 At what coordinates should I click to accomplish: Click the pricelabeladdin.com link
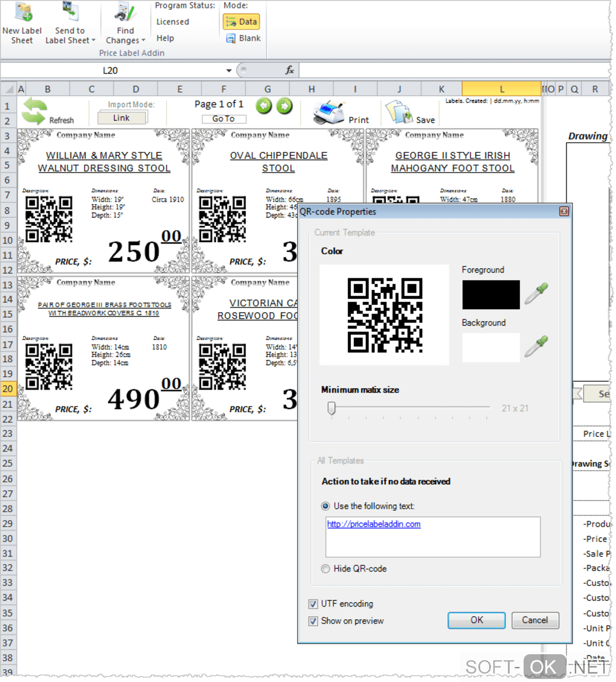[x=374, y=524]
